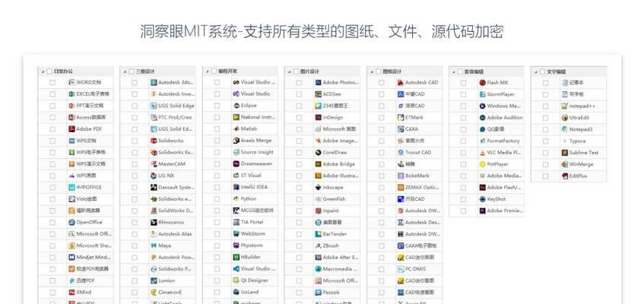Click the Autodesk Alias label text
The height and width of the screenshot is (304, 644).
tap(175, 234)
